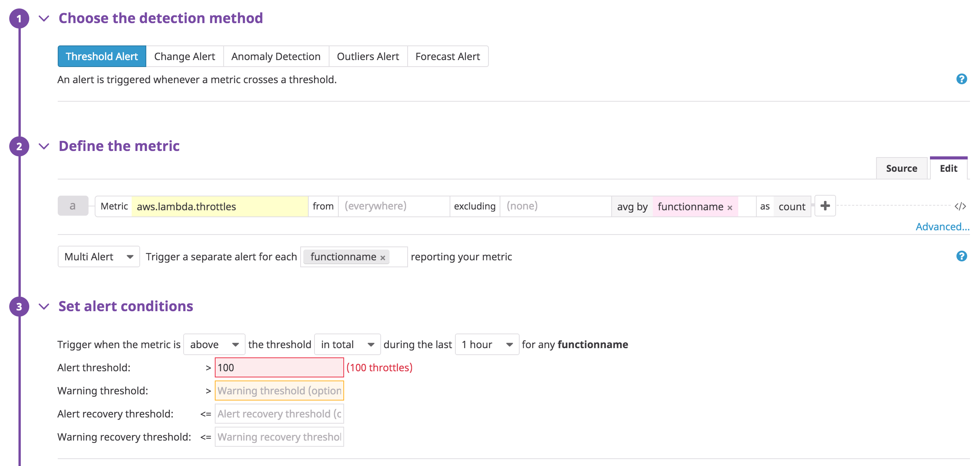980x466 pixels.
Task: Click the help icon near the threshold description
Action: click(x=961, y=79)
